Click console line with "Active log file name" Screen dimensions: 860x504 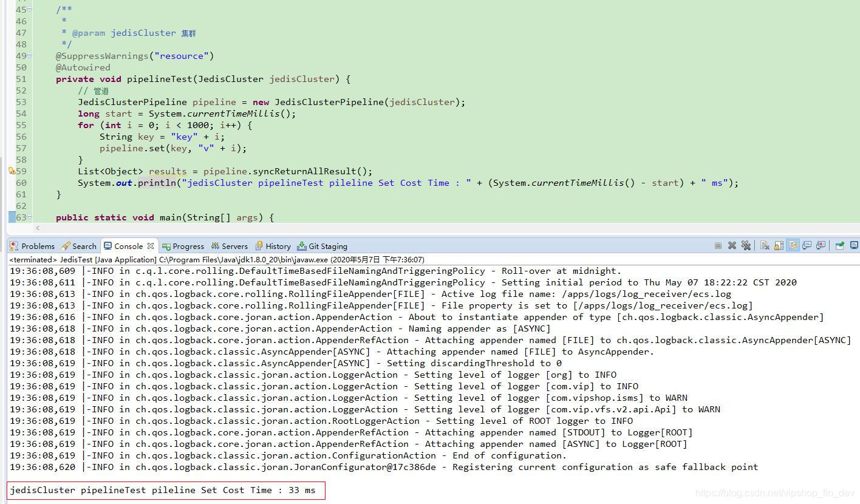pos(370,294)
